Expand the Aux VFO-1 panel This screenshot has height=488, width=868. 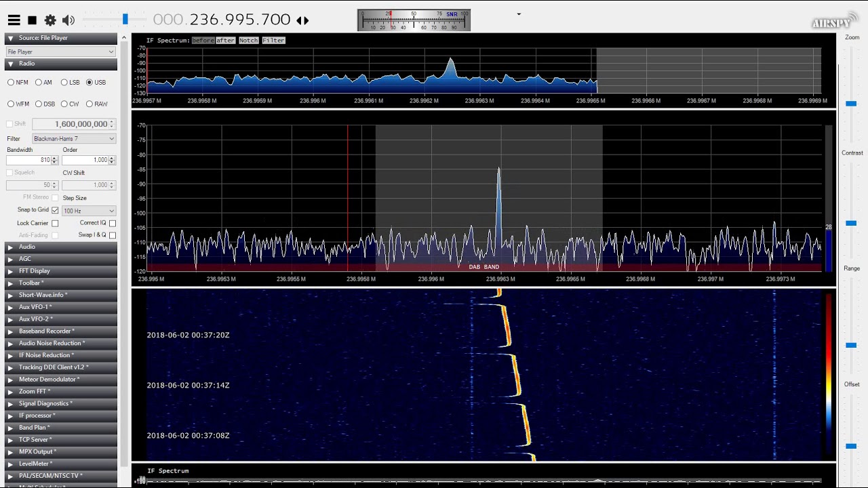pos(61,307)
